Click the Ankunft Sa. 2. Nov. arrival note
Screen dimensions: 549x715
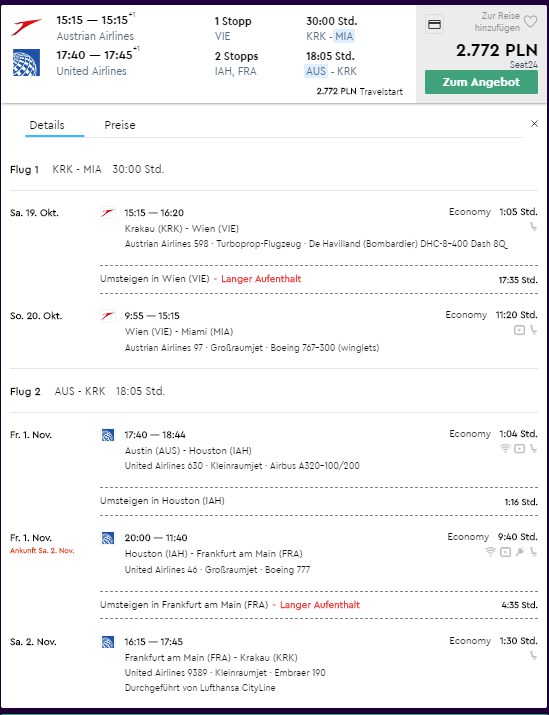(x=42, y=550)
